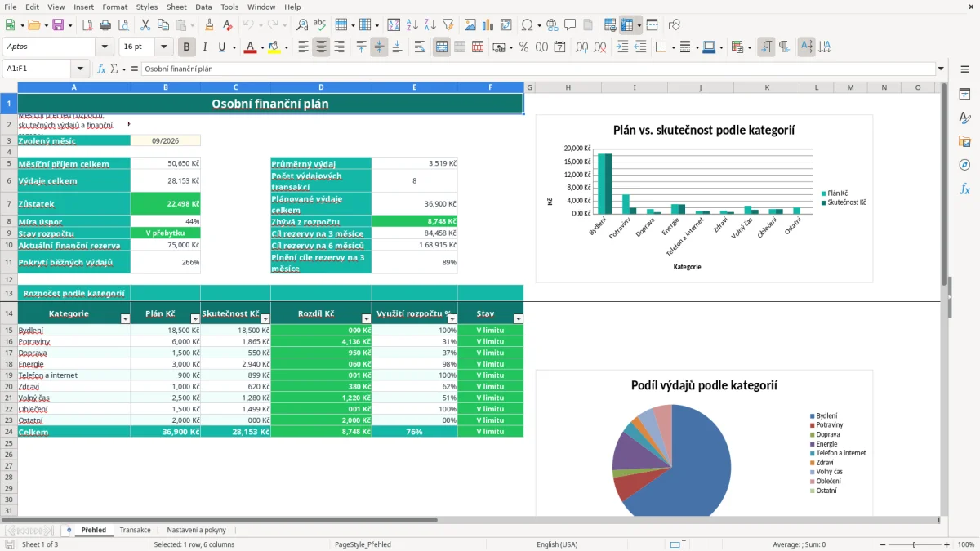Open the Styles menu
980x551 pixels.
[x=147, y=7]
